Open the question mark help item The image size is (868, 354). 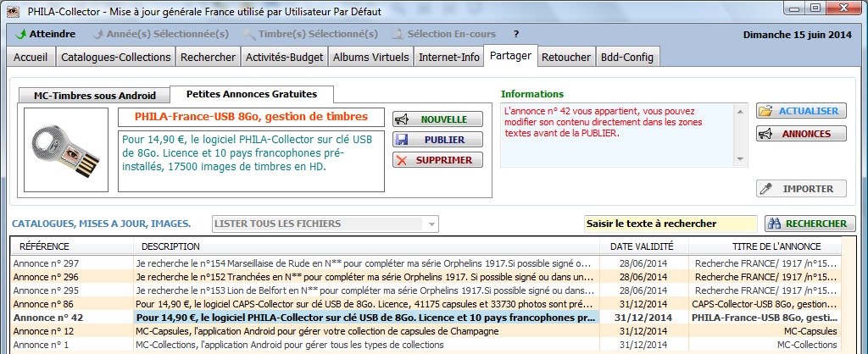tap(516, 34)
